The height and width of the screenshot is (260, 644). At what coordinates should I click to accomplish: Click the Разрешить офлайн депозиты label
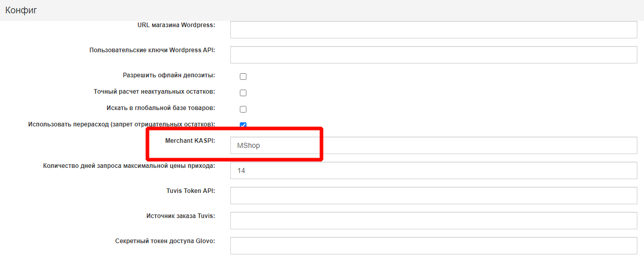(168, 75)
